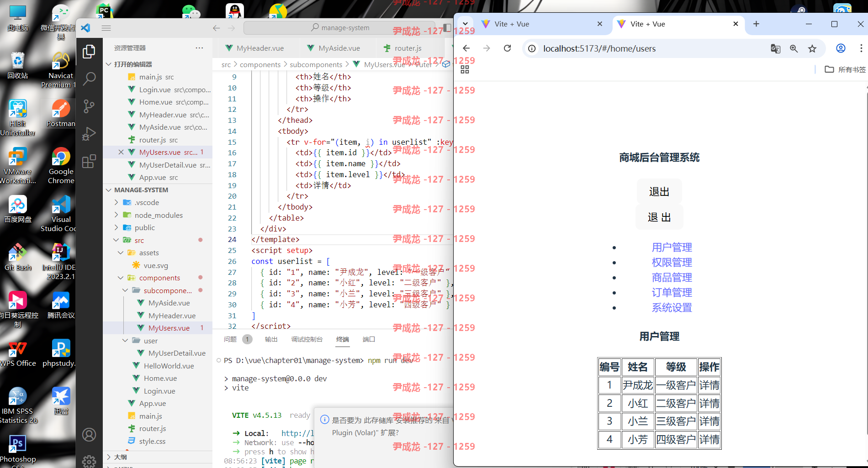Open style.css in the explorer tree

pos(152,441)
